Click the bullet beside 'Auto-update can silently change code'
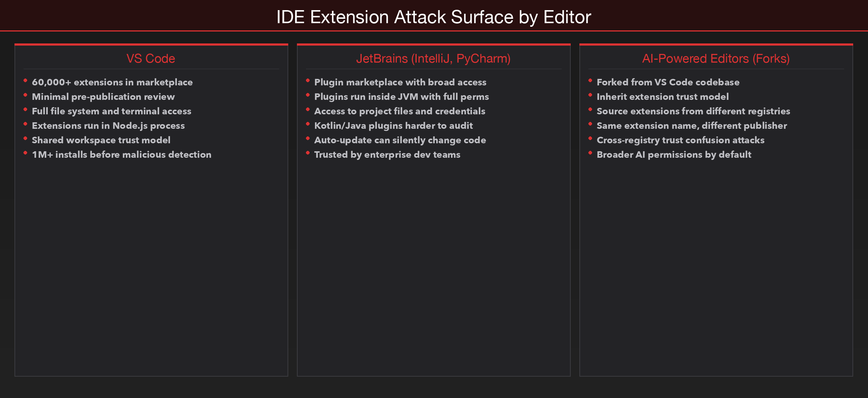Image resolution: width=868 pixels, height=398 pixels. 308,138
